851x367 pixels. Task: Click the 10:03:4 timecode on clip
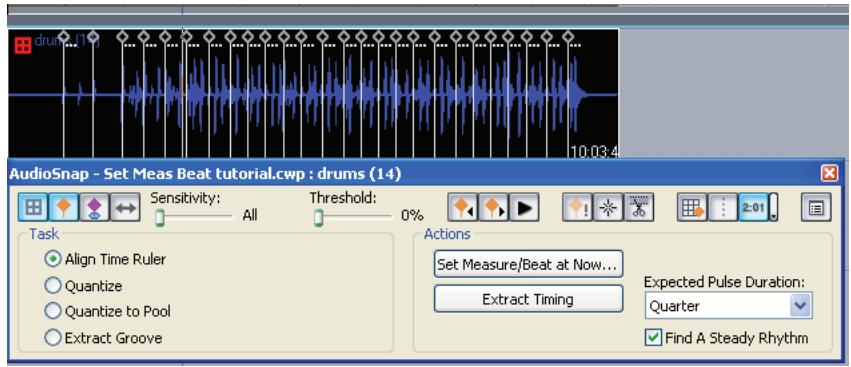click(594, 151)
